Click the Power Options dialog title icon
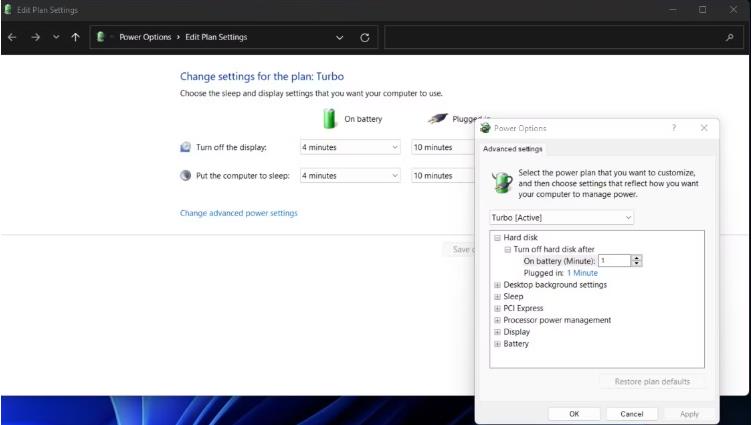Viewport: 753px width, 425px height. click(x=486, y=128)
